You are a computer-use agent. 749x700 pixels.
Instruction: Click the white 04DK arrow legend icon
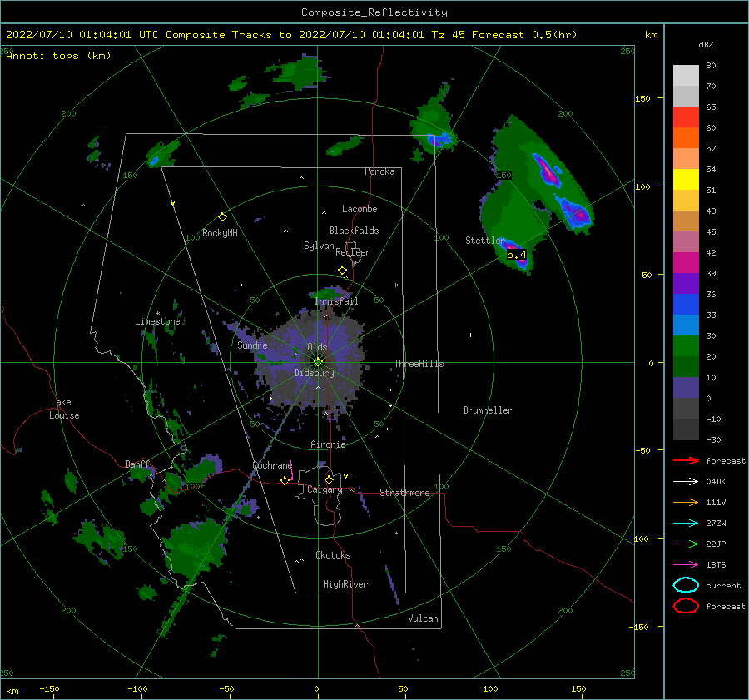click(x=686, y=482)
